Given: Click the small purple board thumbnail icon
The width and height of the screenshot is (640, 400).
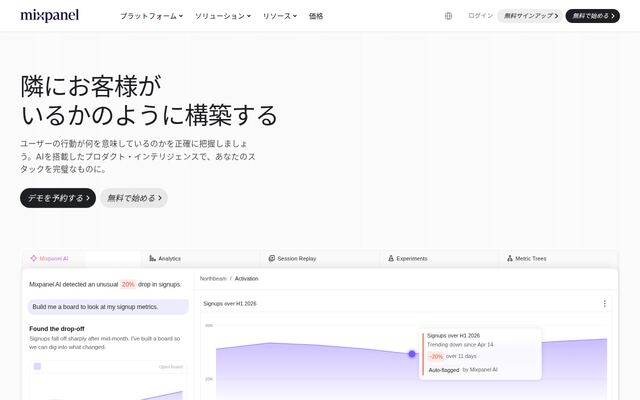Looking at the screenshot, I should click(x=38, y=366).
